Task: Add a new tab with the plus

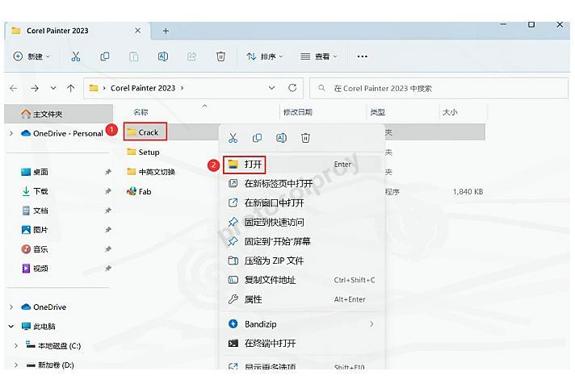Action: pyautogui.click(x=166, y=31)
